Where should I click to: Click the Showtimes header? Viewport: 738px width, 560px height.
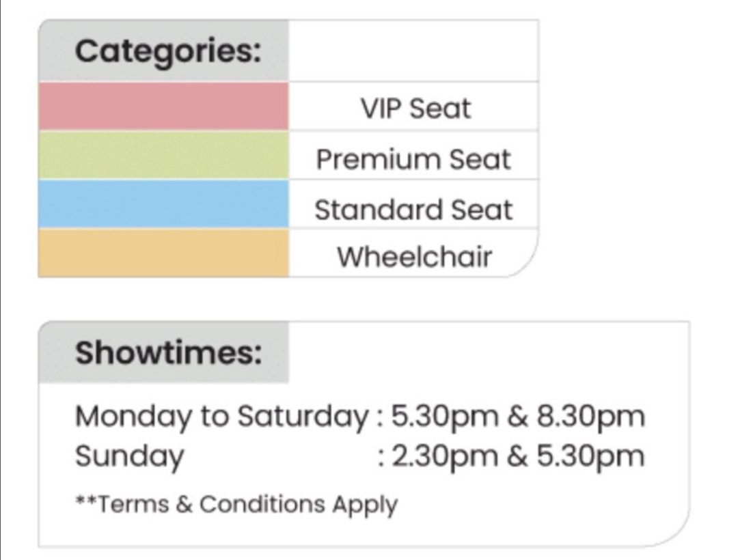tap(168, 353)
